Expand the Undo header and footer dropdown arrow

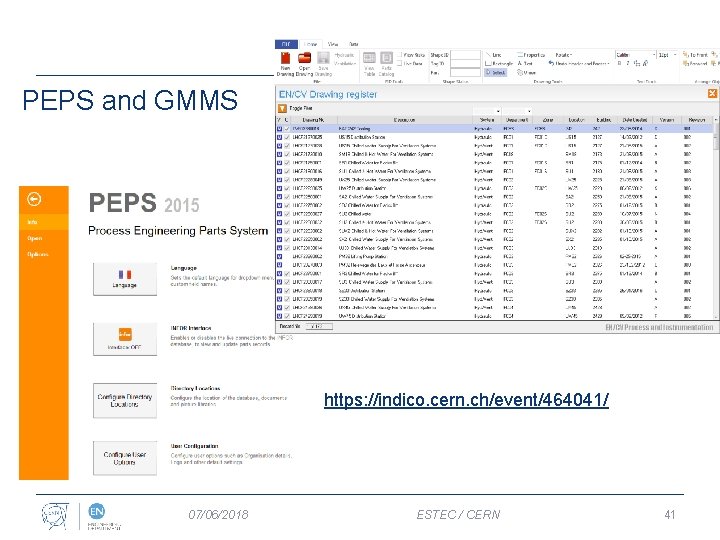(x=608, y=63)
